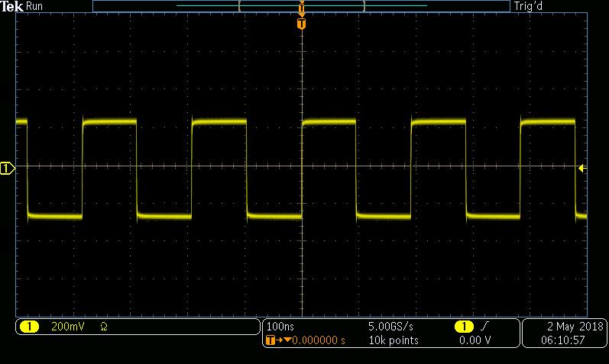Toggle the rising edge slope icon
The image size is (609, 364).
click(x=485, y=327)
